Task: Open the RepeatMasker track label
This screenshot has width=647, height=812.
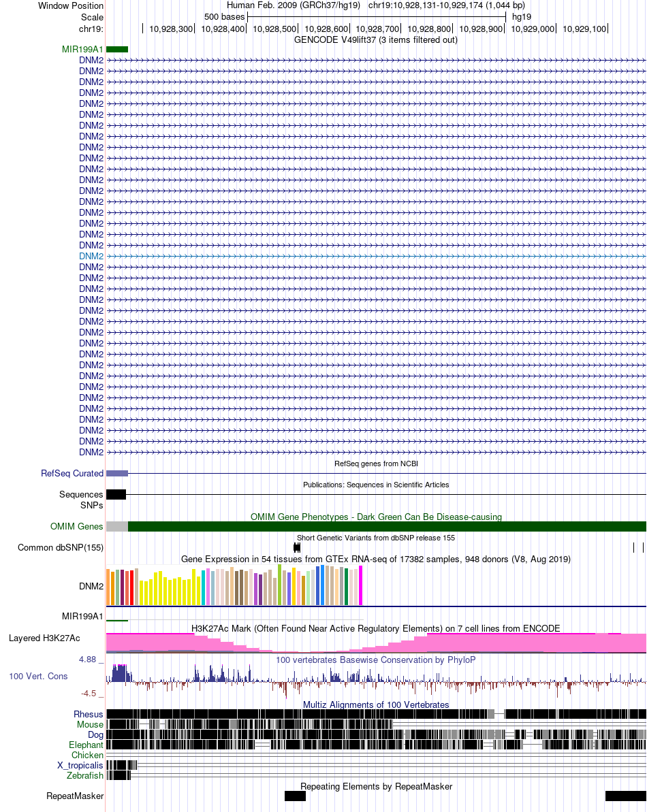Action: click(75, 796)
